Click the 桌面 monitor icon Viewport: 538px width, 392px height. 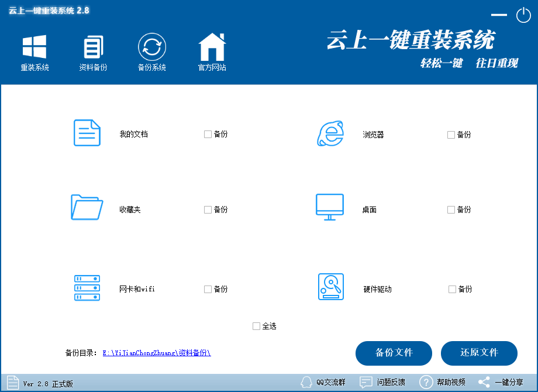coord(330,208)
